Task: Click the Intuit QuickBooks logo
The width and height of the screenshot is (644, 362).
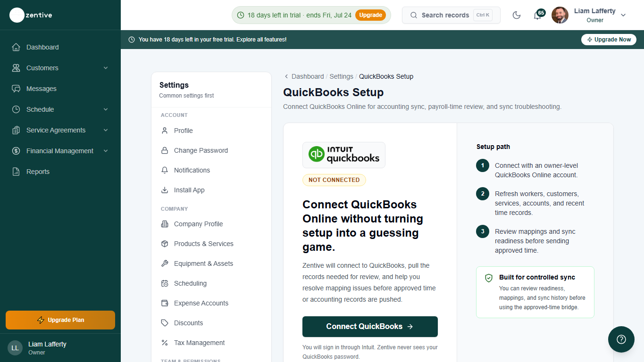Action: pos(343,155)
